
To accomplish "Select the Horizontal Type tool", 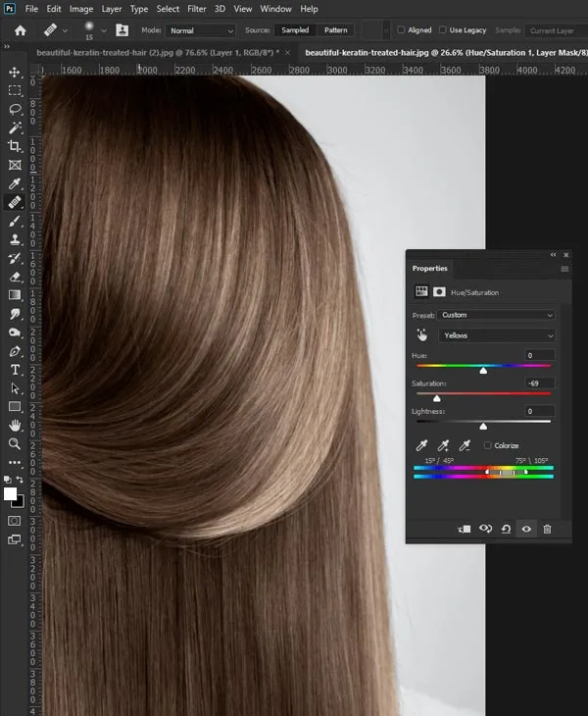I will (15, 370).
